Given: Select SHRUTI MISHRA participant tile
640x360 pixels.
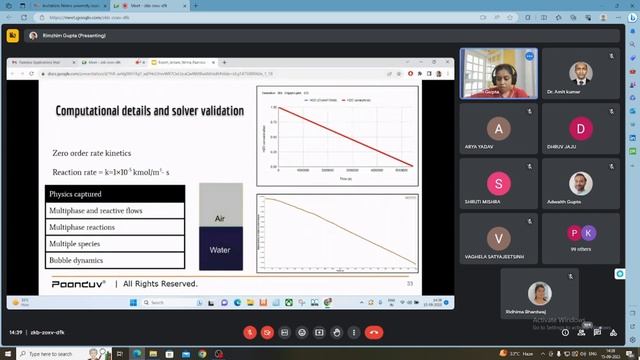Looking at the screenshot, I should tap(499, 184).
